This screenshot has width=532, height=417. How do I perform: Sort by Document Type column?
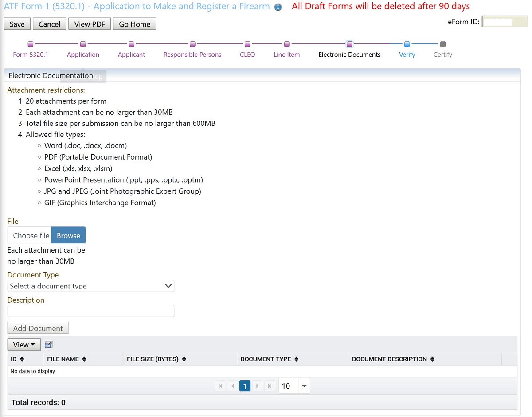pos(297,359)
